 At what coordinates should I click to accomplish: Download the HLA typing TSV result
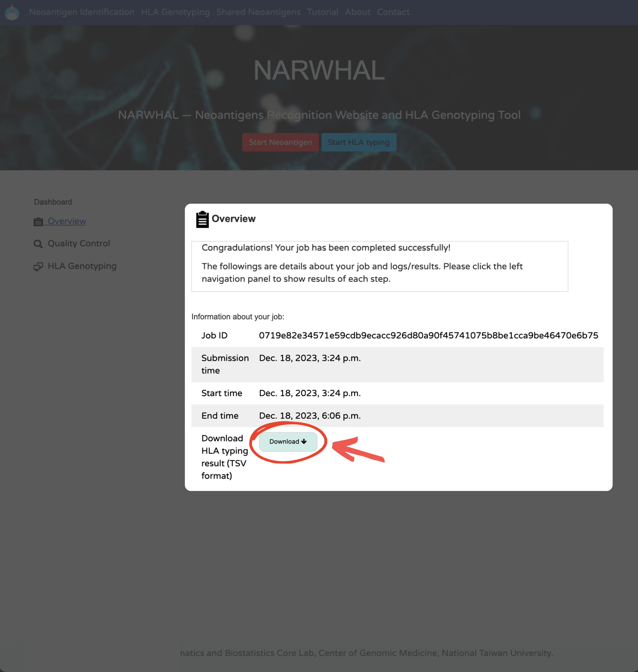click(x=288, y=441)
